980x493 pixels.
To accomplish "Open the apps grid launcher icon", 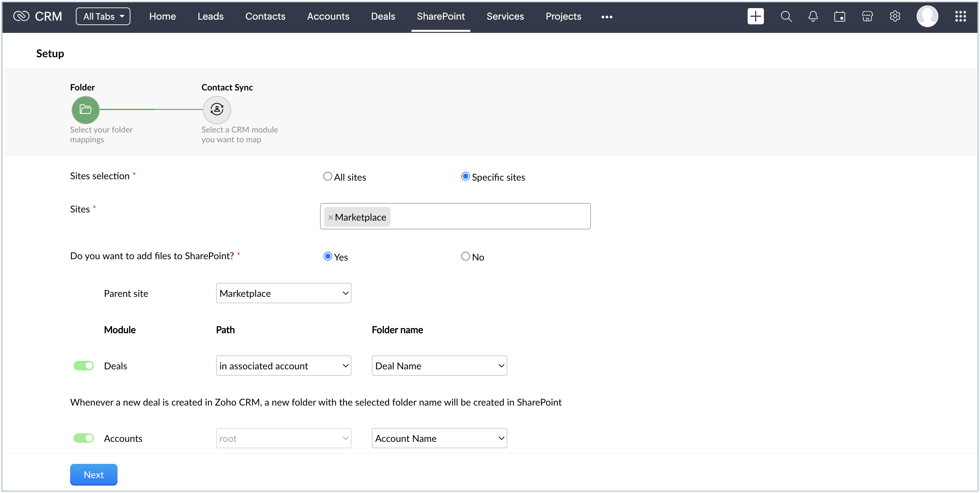I will pyautogui.click(x=960, y=16).
